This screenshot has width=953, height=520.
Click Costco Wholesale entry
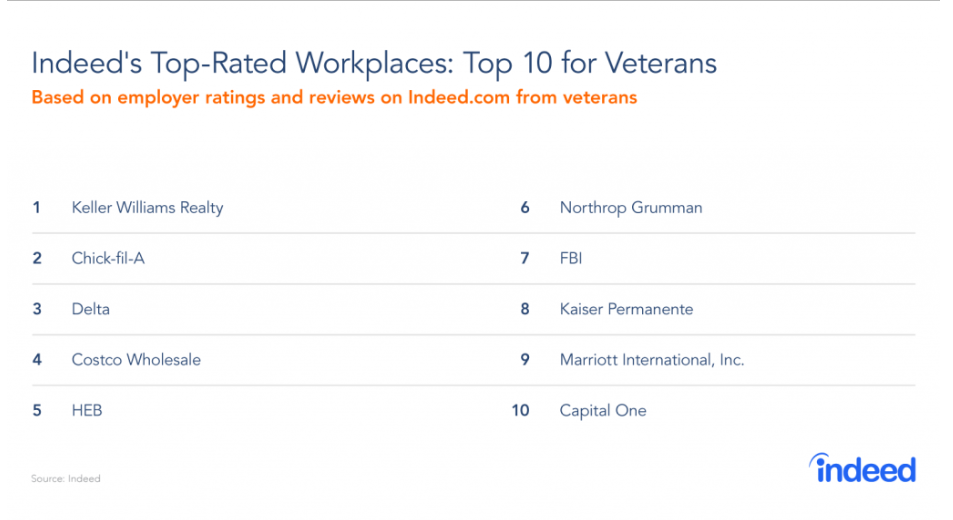[136, 360]
